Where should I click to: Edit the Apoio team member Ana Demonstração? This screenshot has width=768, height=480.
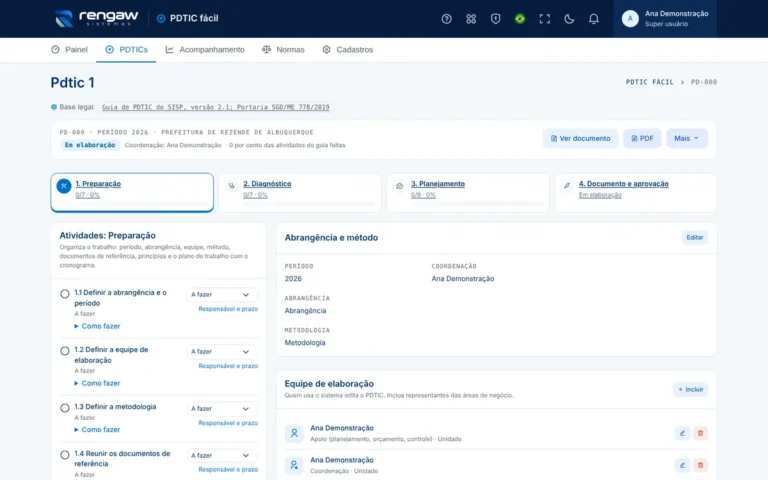682,433
